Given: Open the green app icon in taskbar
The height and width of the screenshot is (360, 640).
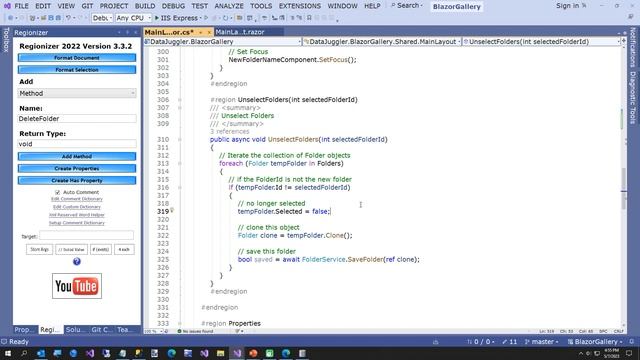Looking at the screenshot, I should [x=269, y=353].
